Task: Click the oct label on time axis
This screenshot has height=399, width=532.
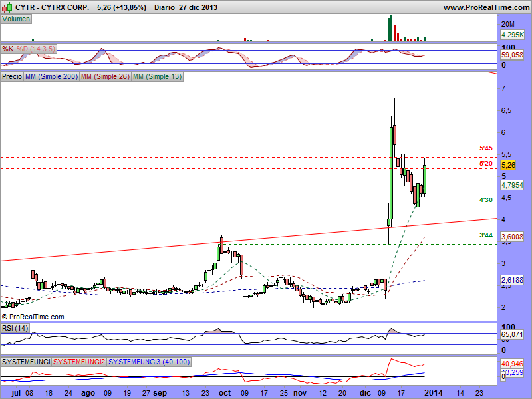Action: coord(225,393)
